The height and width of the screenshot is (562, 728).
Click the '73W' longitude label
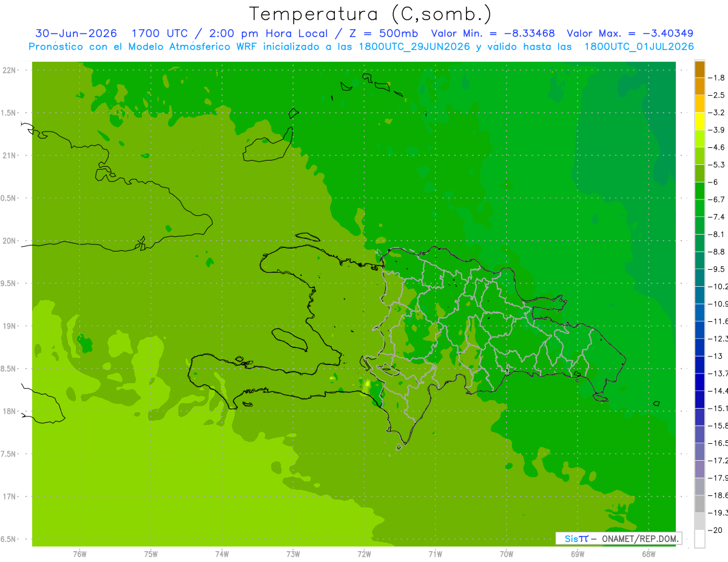(293, 554)
